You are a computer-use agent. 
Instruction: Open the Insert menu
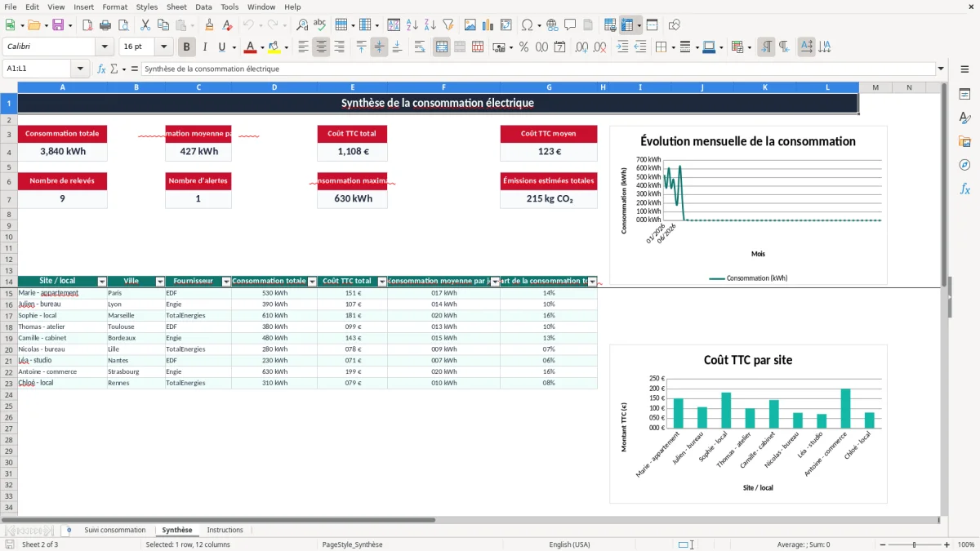coord(83,7)
